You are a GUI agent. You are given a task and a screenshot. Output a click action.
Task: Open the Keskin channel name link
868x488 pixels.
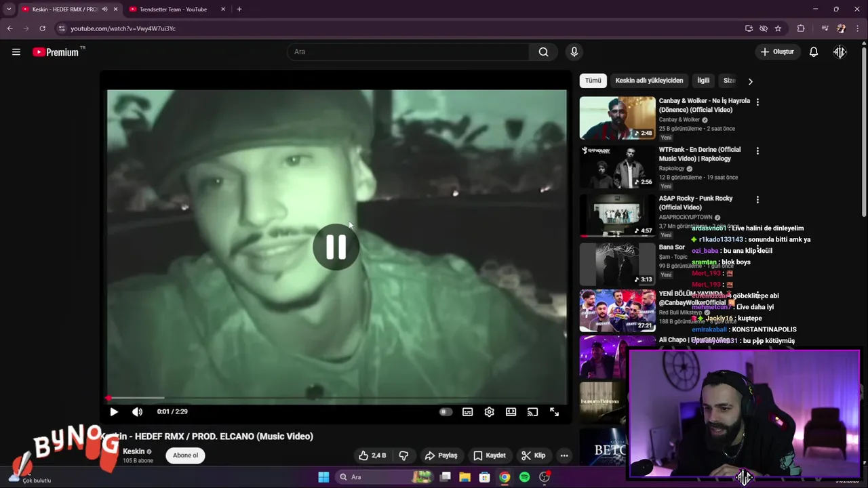coord(134,451)
